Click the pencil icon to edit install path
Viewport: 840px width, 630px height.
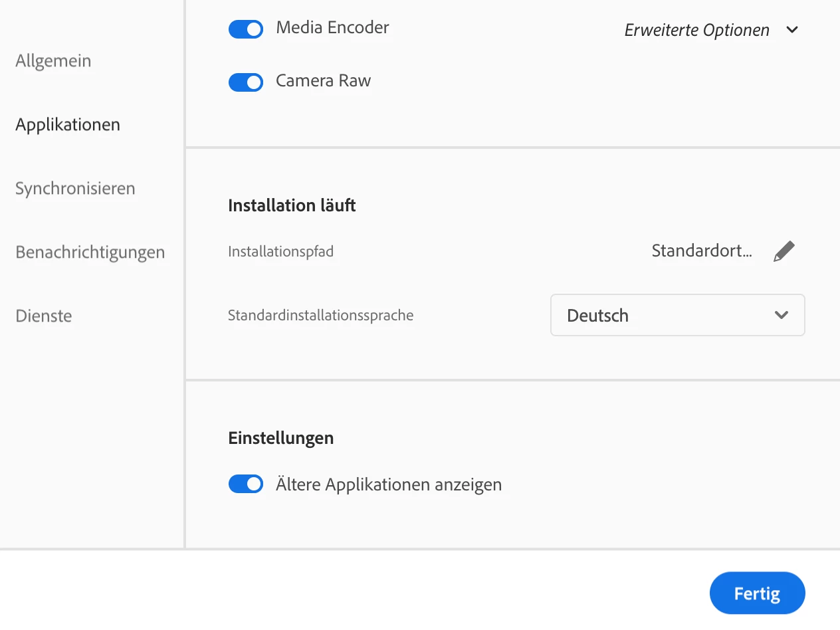coord(784,251)
